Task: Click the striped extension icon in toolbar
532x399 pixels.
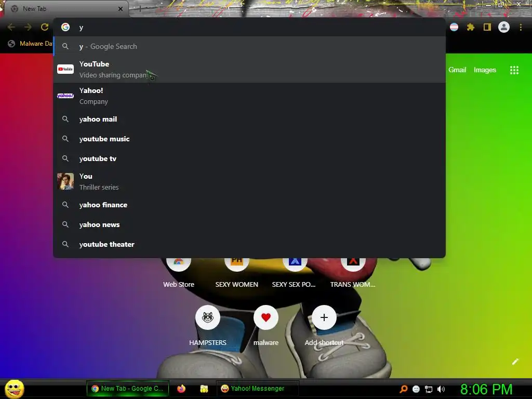Action: [x=454, y=27]
